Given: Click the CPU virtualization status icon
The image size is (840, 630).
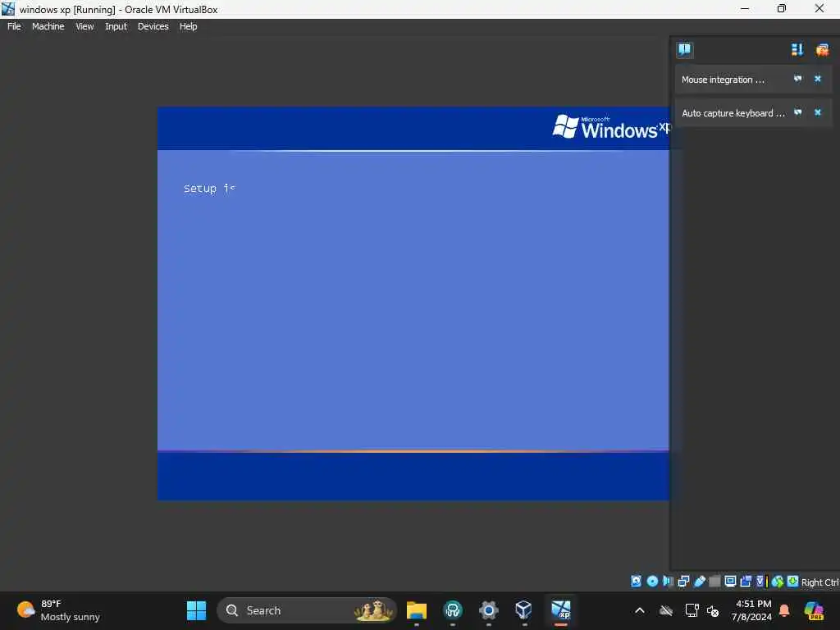Looking at the screenshot, I should [760, 582].
